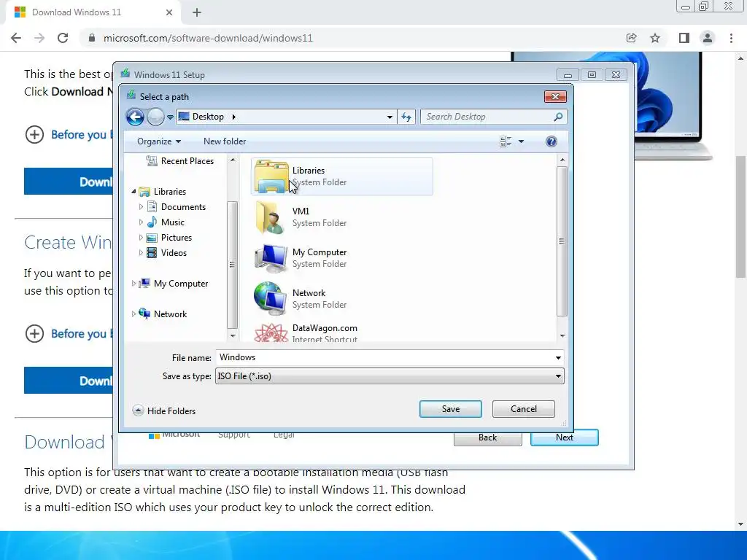
Task: Select Libraries icon in navigation tree
Action: 144,192
